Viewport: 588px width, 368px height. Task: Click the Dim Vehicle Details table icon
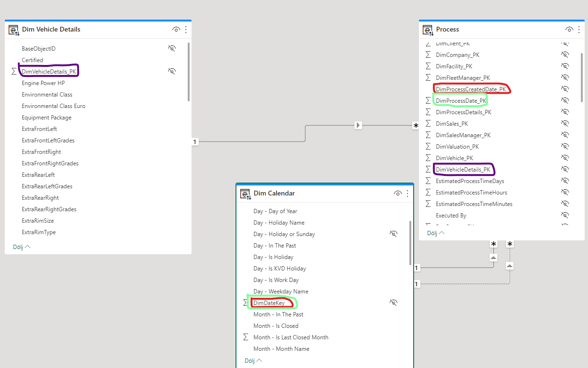pyautogui.click(x=14, y=30)
